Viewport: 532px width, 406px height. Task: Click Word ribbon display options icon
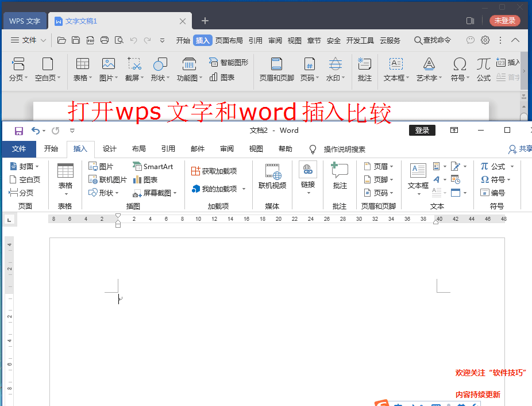454,130
